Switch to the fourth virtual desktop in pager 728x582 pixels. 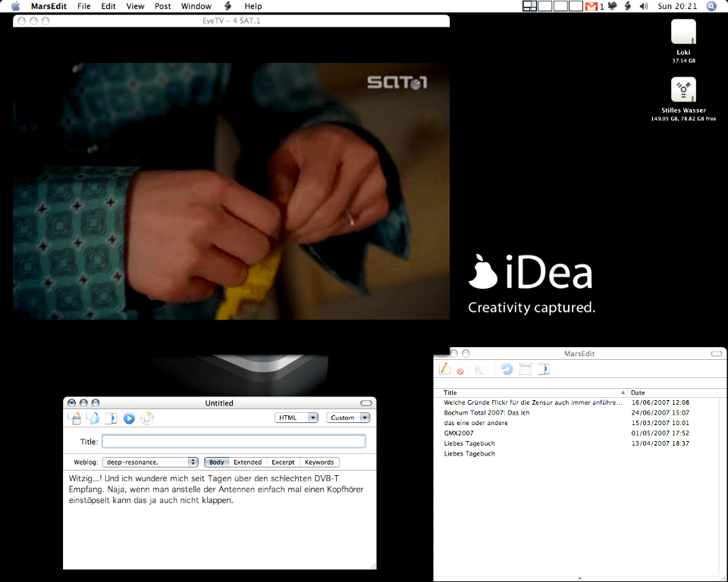[x=576, y=6]
